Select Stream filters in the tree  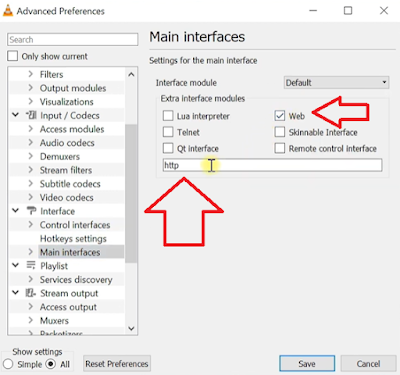pos(66,170)
